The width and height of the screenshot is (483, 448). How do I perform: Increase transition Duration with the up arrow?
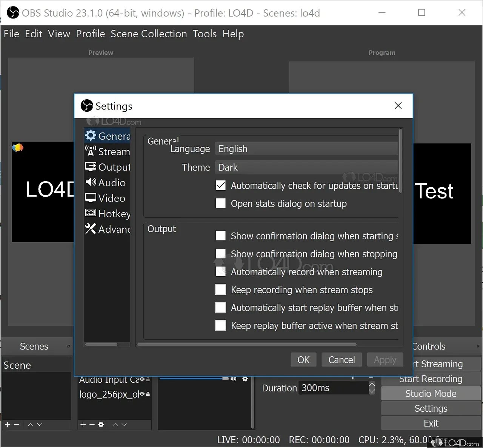pos(372,384)
